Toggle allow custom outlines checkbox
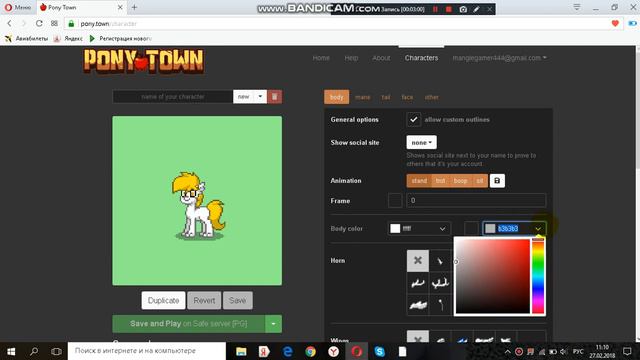 coord(413,120)
